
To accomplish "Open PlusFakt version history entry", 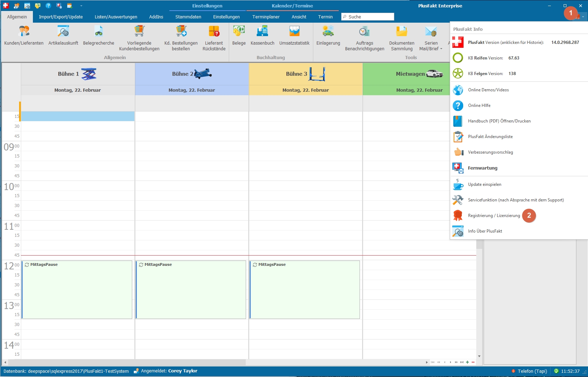I will click(x=519, y=42).
